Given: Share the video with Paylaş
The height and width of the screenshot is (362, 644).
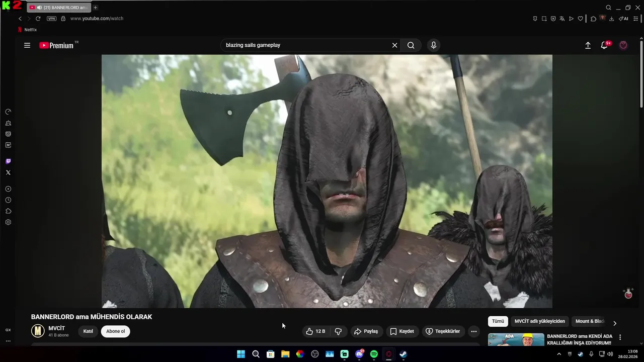Looking at the screenshot, I should (366, 331).
